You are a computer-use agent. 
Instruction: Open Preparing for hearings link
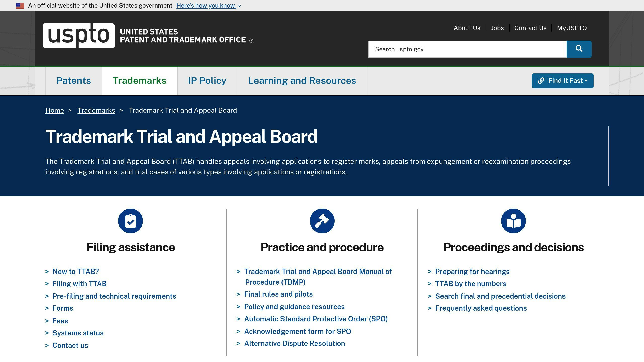click(x=472, y=271)
